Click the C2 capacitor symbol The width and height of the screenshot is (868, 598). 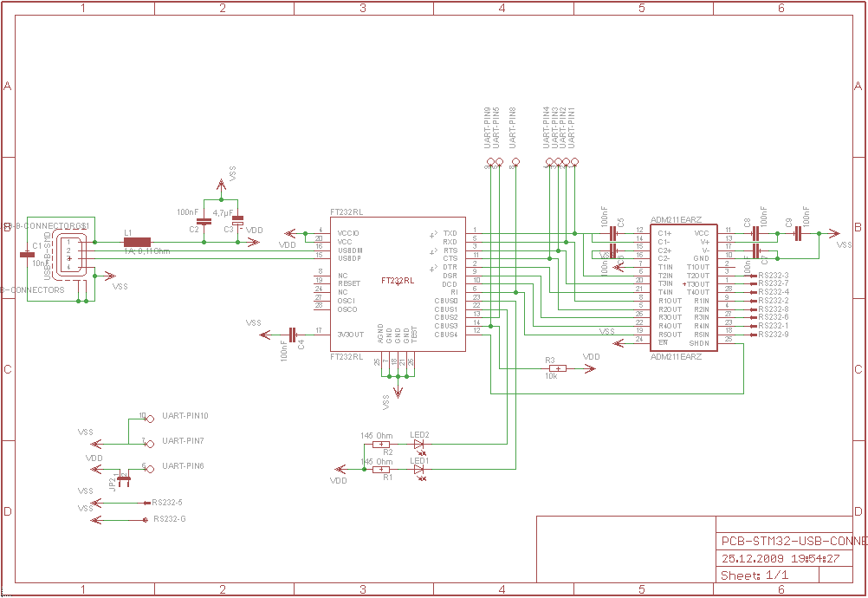[x=204, y=222]
